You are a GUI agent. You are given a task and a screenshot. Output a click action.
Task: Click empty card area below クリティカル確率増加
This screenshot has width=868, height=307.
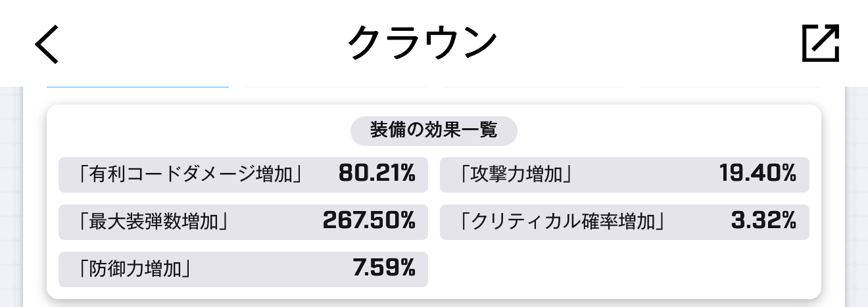pos(623,270)
